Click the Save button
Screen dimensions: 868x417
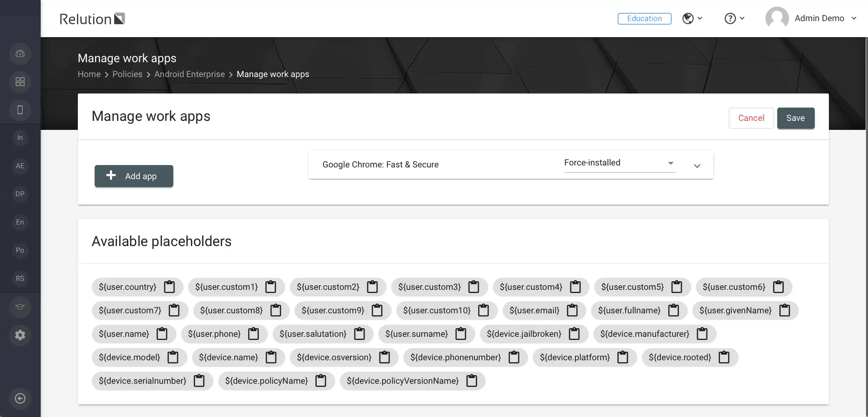click(x=796, y=118)
